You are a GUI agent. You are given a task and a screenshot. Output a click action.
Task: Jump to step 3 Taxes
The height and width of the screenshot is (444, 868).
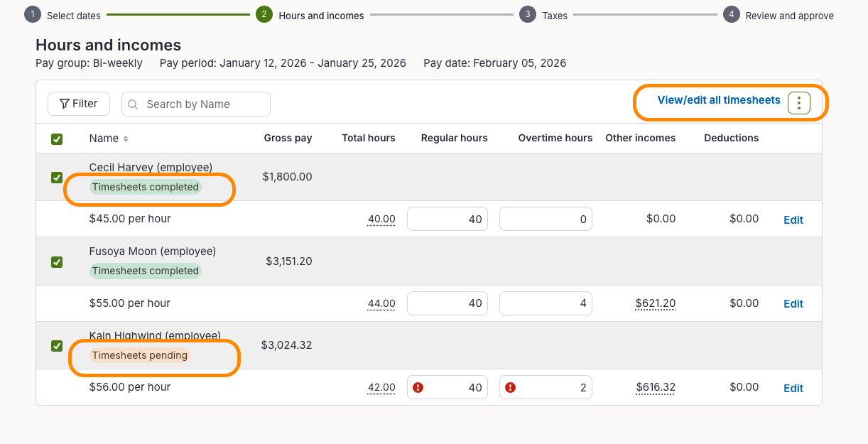pos(543,15)
